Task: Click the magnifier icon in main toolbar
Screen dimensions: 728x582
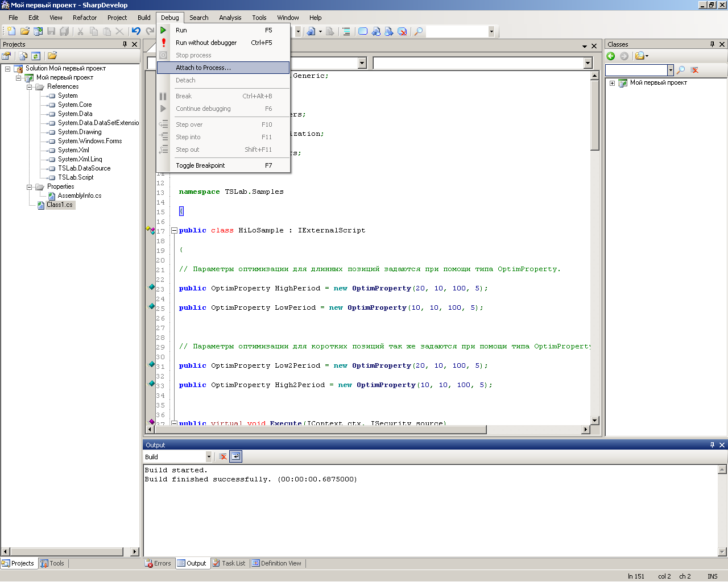Action: [419, 31]
